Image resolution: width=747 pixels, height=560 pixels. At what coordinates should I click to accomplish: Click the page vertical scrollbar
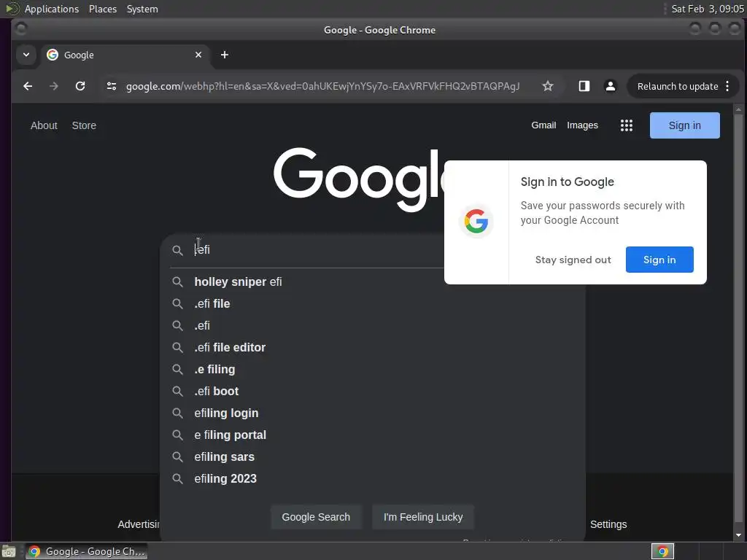pyautogui.click(x=738, y=316)
